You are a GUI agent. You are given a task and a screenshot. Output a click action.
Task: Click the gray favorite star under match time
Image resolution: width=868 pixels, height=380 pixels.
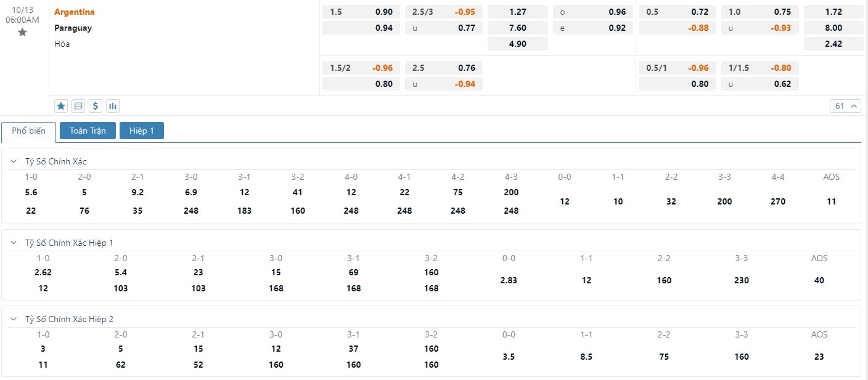pos(22,32)
